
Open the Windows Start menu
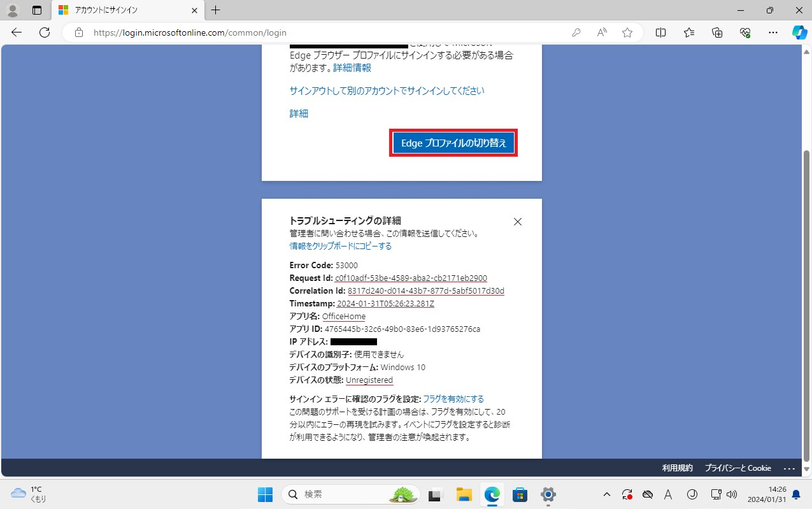[x=265, y=494]
